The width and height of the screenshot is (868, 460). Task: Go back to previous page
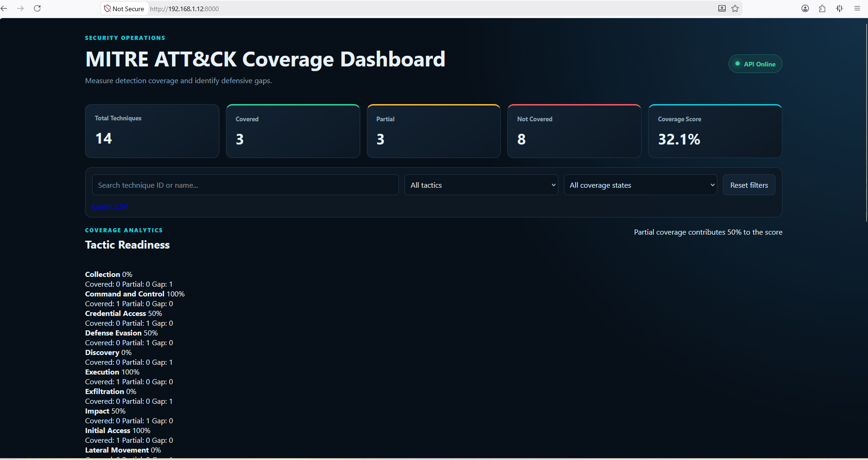click(x=4, y=8)
